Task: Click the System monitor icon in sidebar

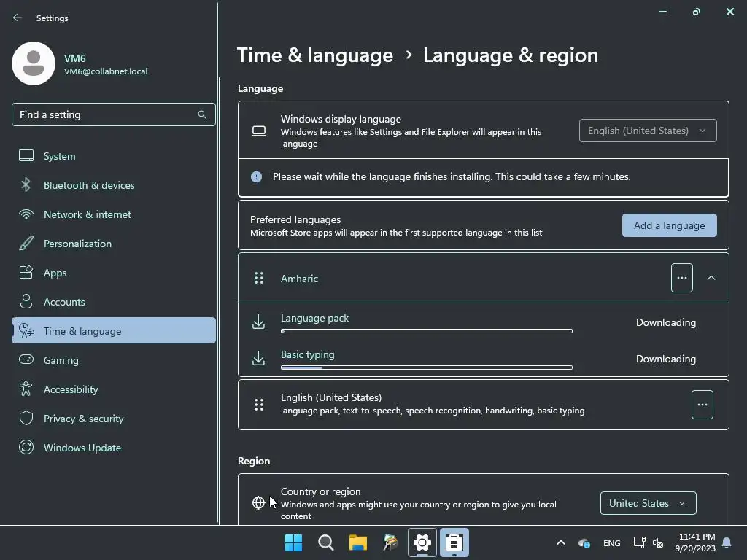Action: 26,156
